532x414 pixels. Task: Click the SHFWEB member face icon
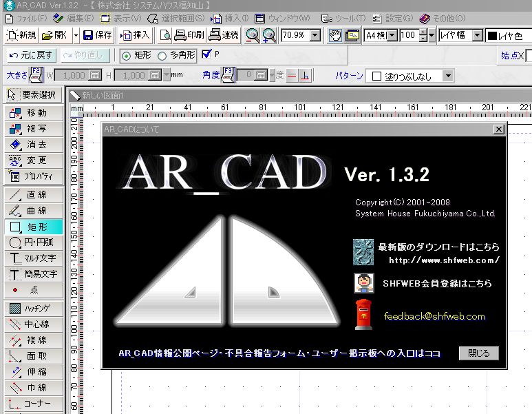pyautogui.click(x=363, y=283)
